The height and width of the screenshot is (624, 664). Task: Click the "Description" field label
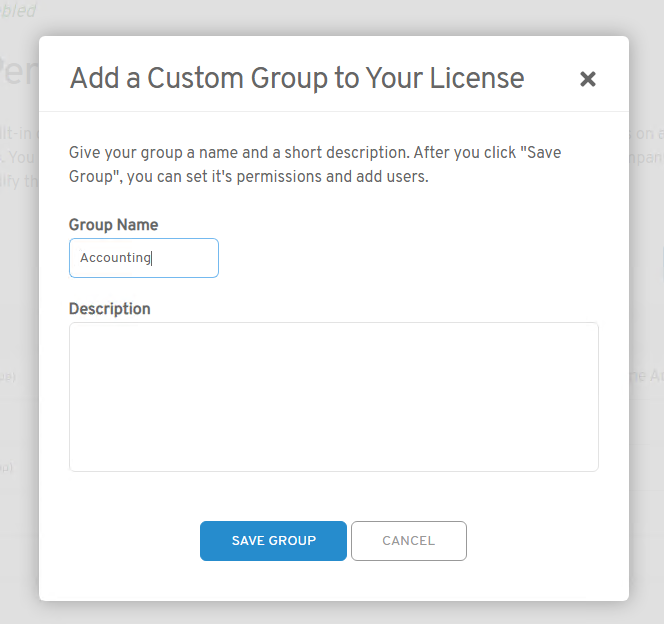tap(109, 309)
